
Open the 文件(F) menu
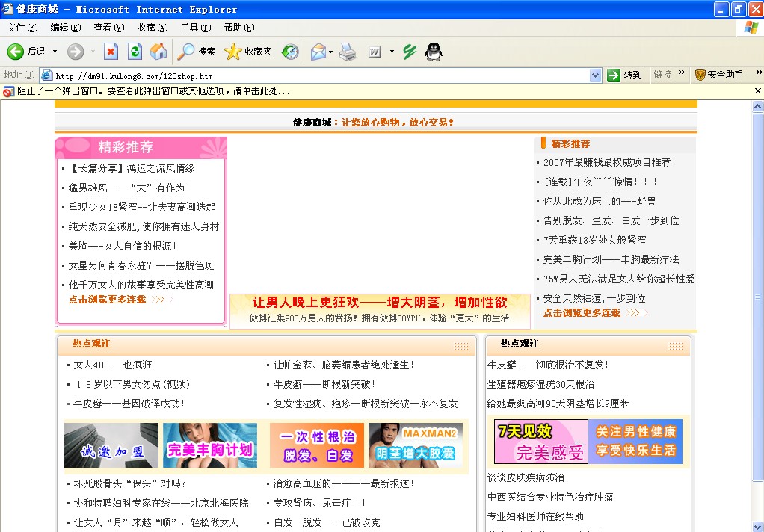22,28
